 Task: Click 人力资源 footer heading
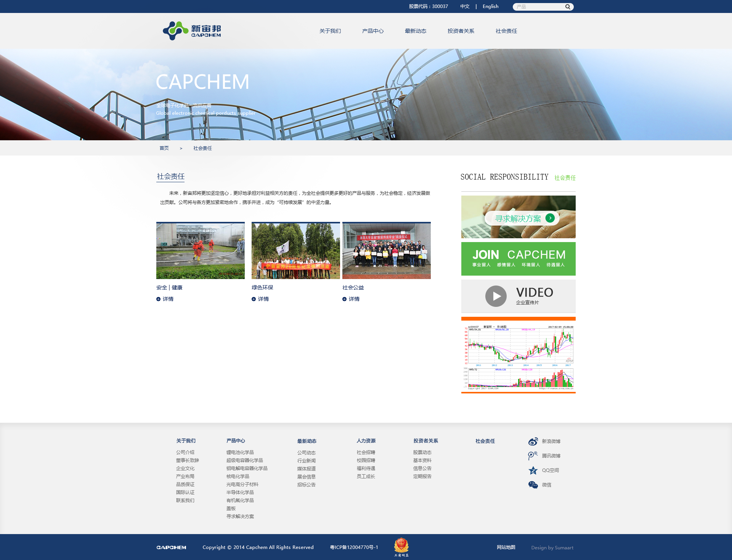coord(366,441)
